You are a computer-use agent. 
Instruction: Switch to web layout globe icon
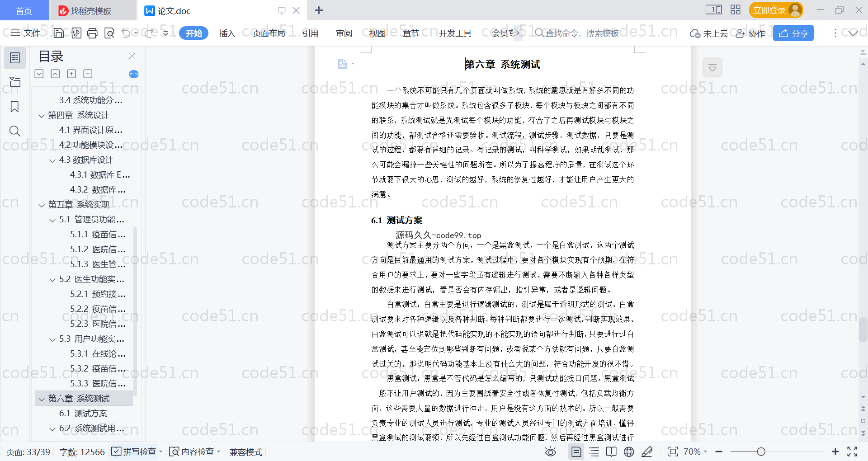pos(629,452)
